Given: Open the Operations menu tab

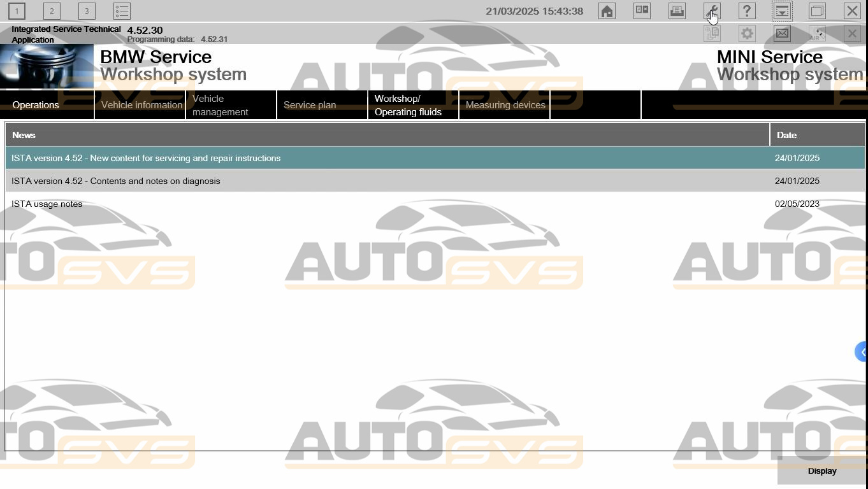Looking at the screenshot, I should 47,105.
